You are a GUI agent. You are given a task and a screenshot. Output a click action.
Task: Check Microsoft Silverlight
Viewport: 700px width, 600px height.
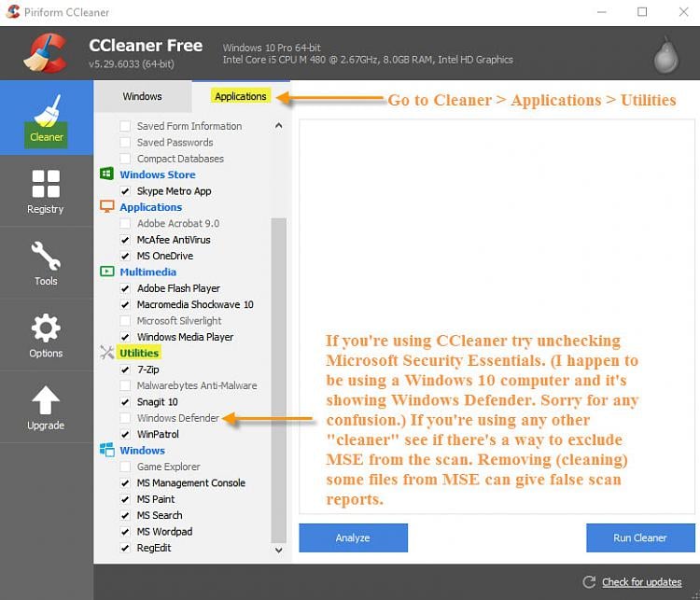pos(125,321)
